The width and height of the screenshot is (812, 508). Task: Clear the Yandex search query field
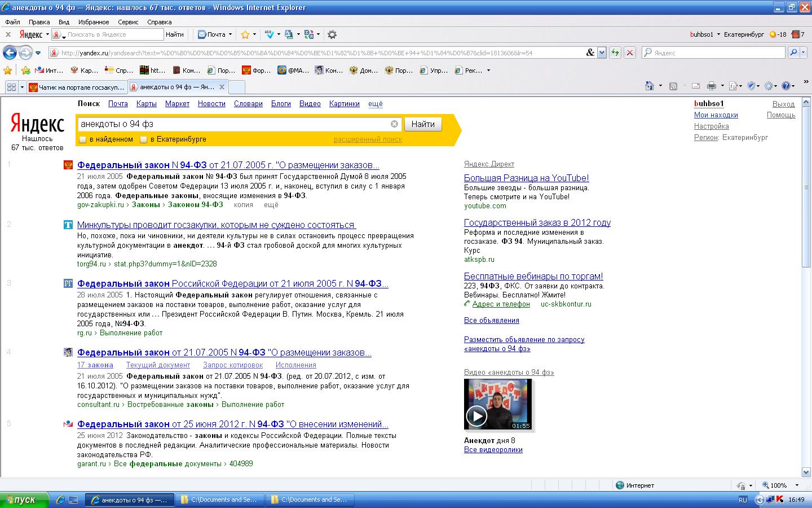(394, 124)
